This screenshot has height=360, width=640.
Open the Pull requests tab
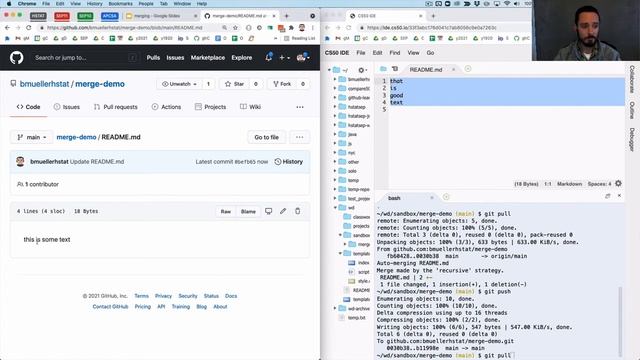[116, 107]
